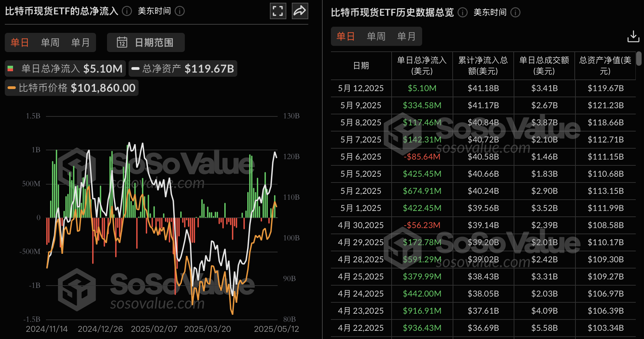Click the share arrow icon
This screenshot has height=339, width=644.
(300, 11)
